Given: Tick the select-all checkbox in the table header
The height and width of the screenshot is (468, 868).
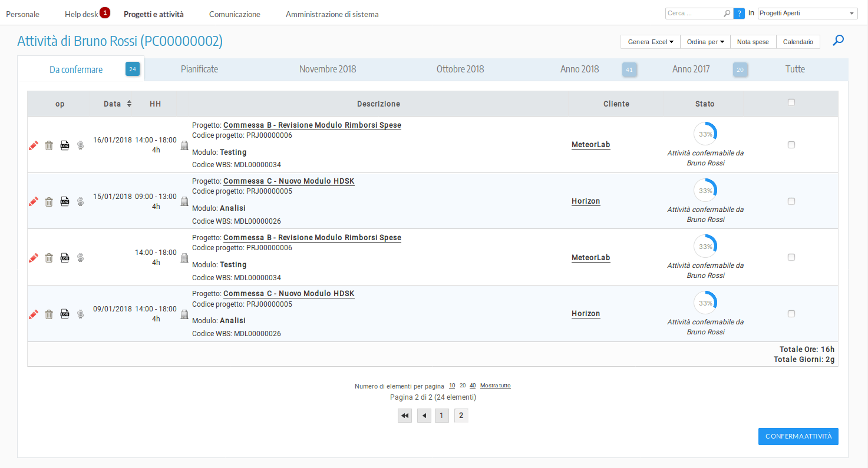Looking at the screenshot, I should pyautogui.click(x=791, y=102).
